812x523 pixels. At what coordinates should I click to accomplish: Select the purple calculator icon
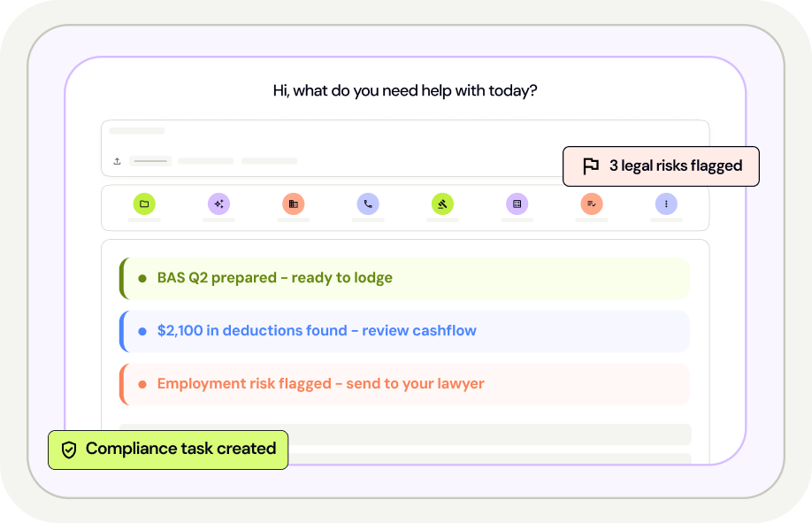[517, 204]
